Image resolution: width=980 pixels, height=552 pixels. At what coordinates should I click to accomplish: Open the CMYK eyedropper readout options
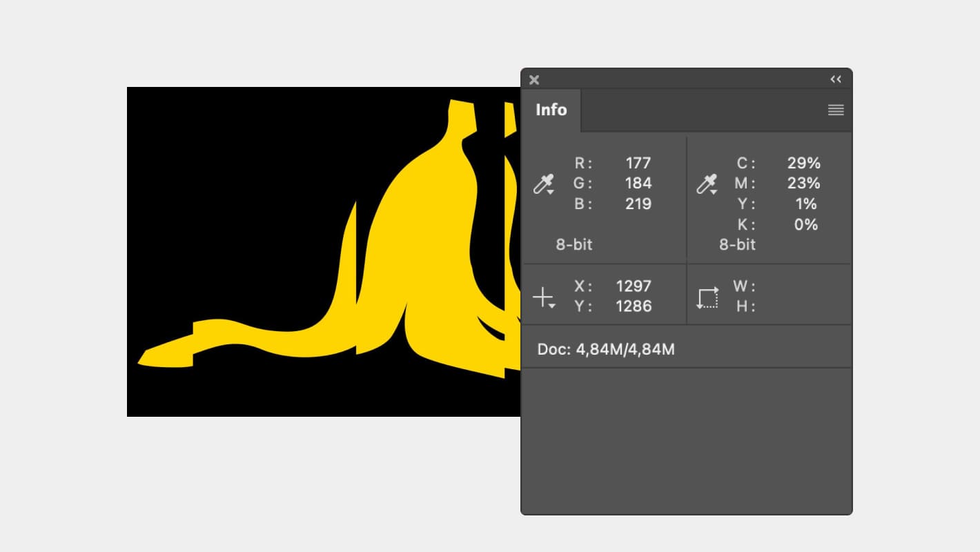[707, 184]
